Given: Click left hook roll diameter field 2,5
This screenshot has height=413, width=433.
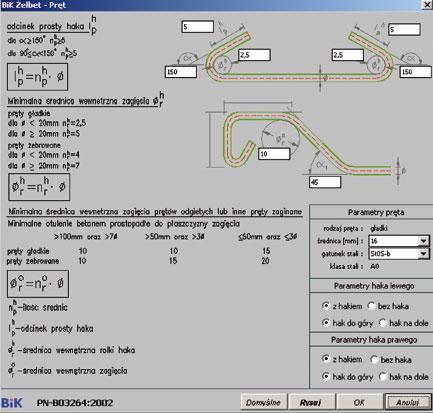Looking at the screenshot, I should pyautogui.click(x=254, y=55).
